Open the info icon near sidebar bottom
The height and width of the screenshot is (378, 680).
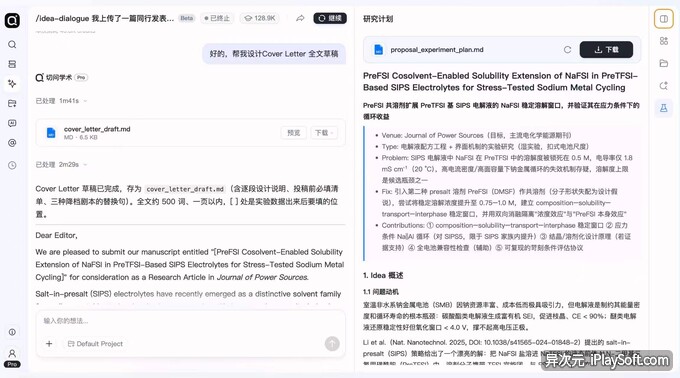coord(12,332)
